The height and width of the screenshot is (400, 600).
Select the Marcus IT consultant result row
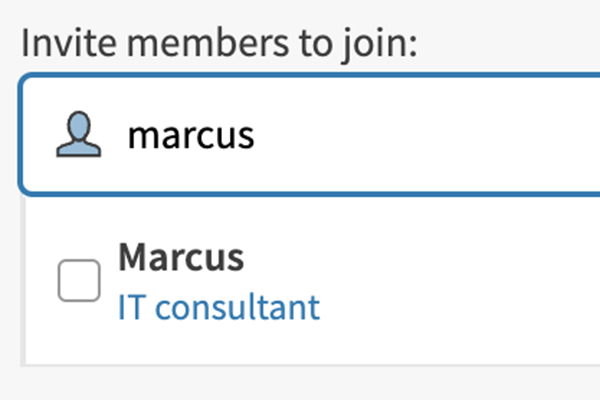(x=300, y=281)
